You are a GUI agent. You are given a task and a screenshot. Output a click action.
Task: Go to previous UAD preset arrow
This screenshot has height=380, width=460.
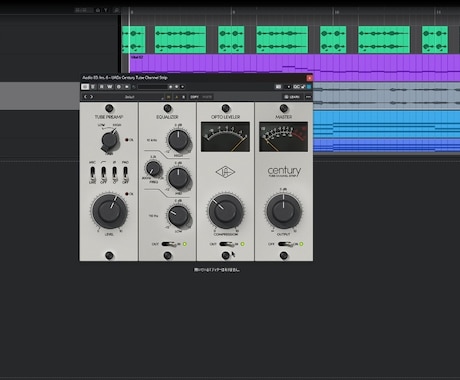[85, 97]
